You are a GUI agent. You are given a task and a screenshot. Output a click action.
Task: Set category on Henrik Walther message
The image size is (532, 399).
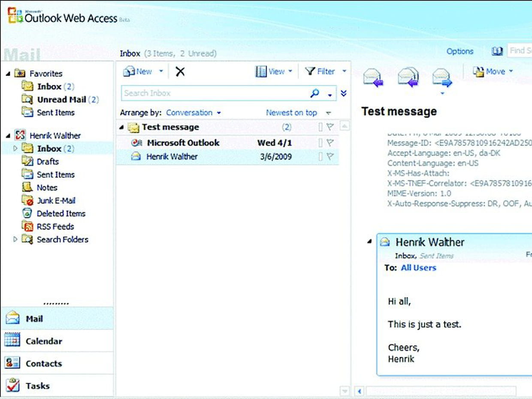tap(320, 157)
